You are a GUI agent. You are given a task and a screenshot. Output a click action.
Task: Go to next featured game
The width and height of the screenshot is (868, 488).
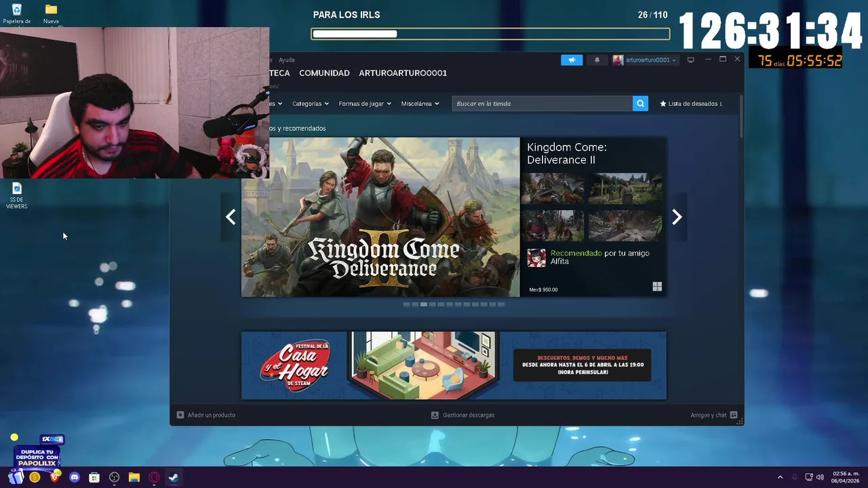click(x=677, y=217)
